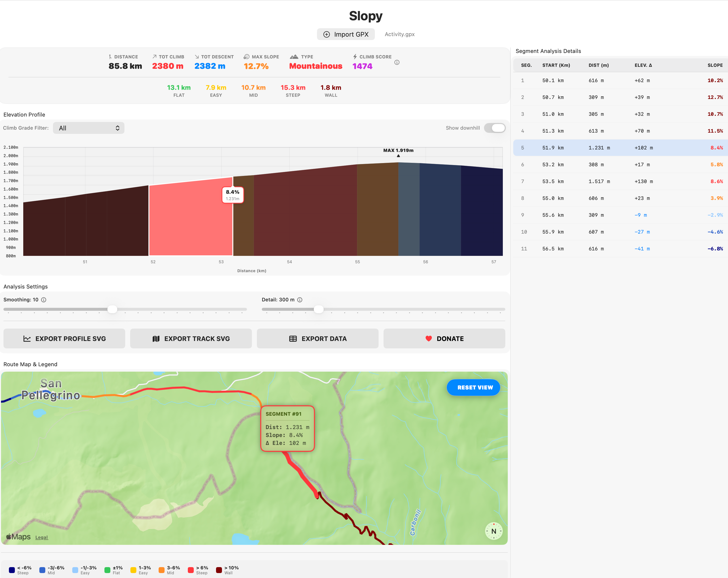Click the Smoothing info icon
Viewport: 728px width, 578px height.
44,300
